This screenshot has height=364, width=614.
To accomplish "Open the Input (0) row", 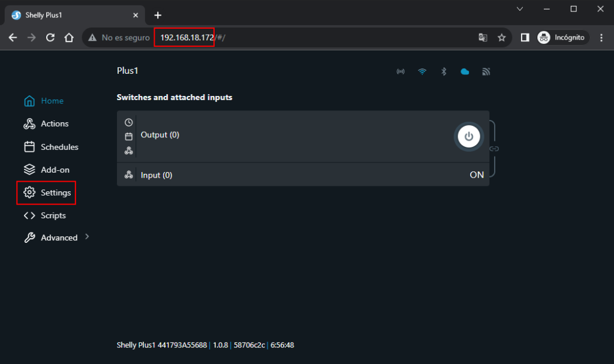I will [x=156, y=175].
